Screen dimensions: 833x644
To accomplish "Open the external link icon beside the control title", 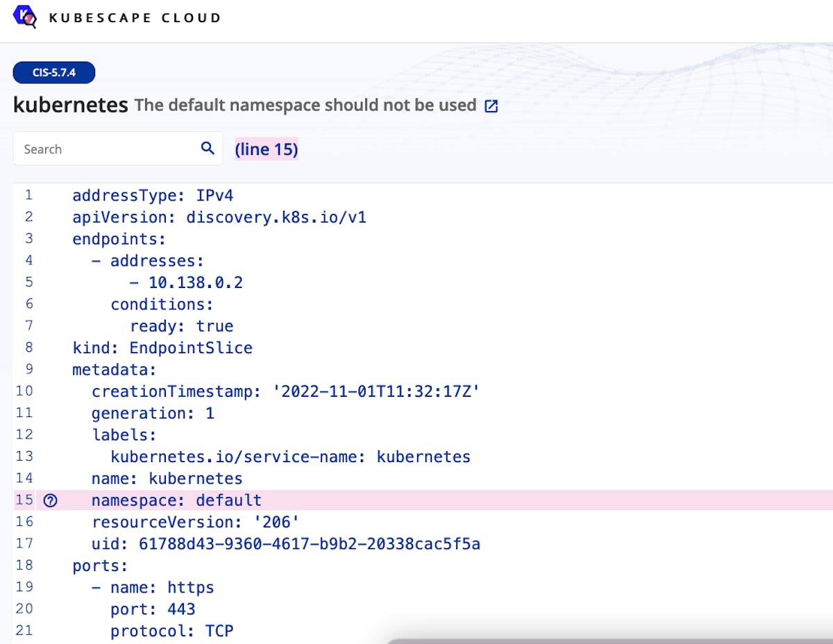I will (491, 106).
